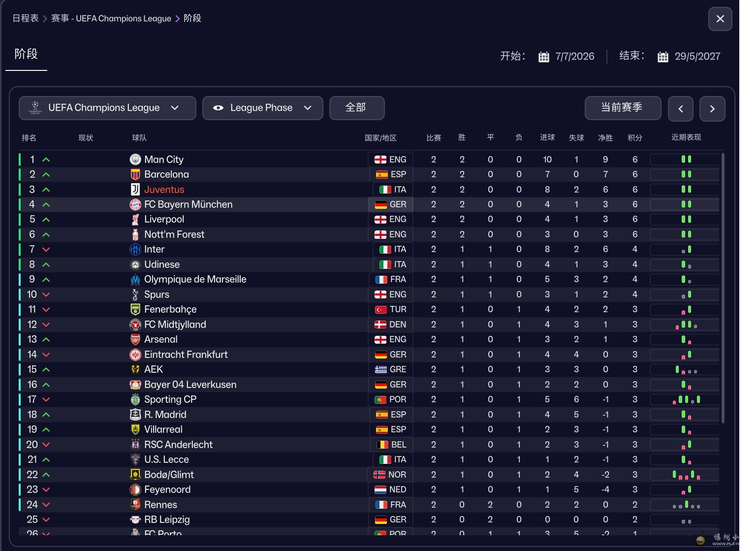Image resolution: width=756 pixels, height=551 pixels.
Task: Click the Juventus club badge icon
Action: 135,190
